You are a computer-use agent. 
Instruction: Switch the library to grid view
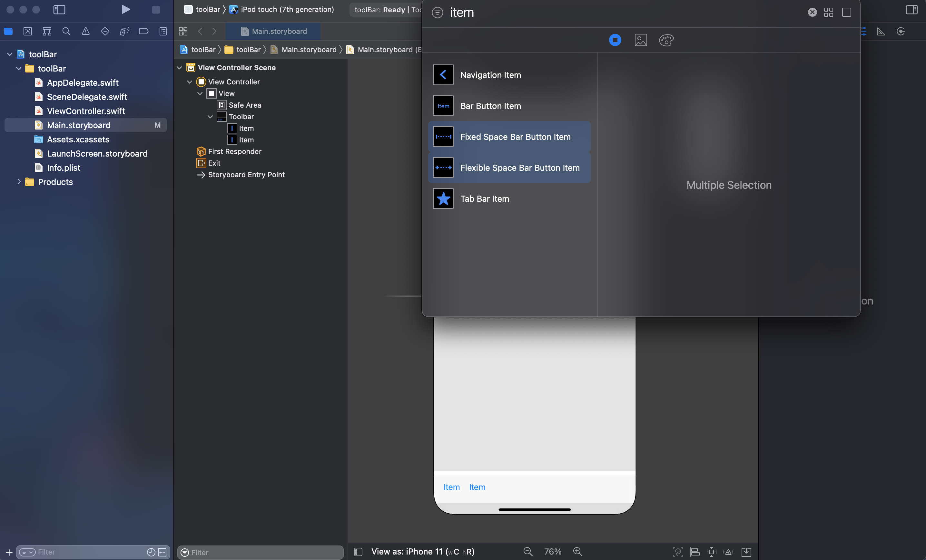(829, 12)
